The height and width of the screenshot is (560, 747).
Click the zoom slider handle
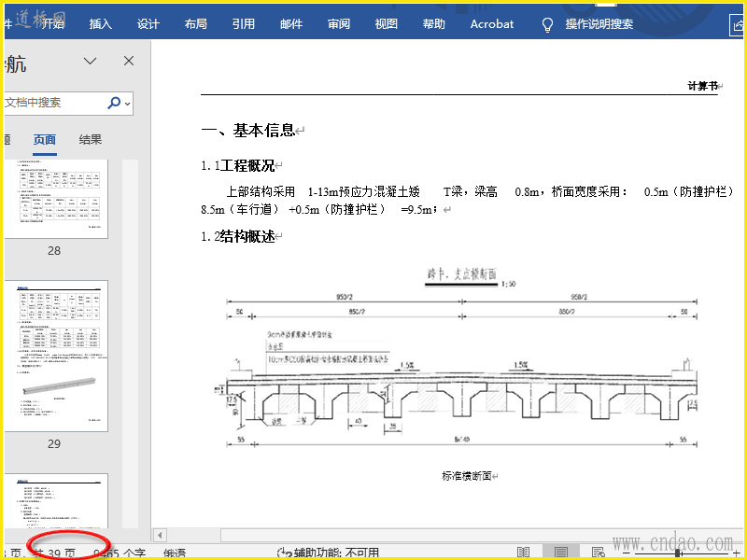coord(677,553)
